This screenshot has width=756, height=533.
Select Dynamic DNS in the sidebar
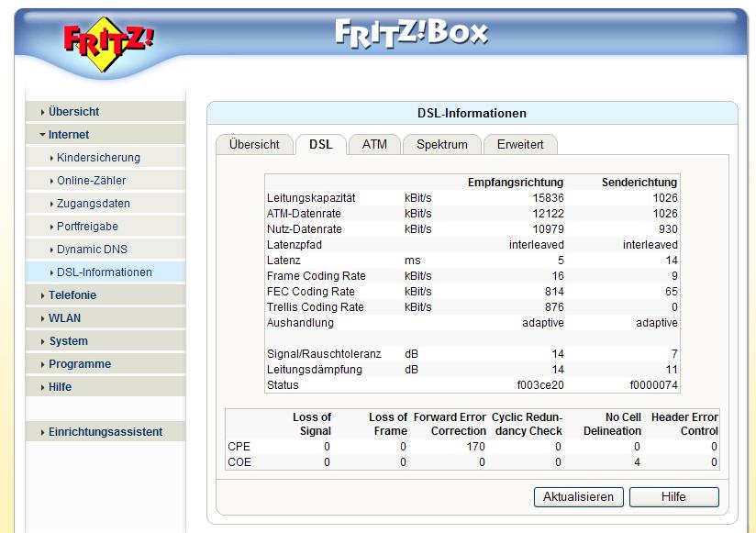(91, 250)
